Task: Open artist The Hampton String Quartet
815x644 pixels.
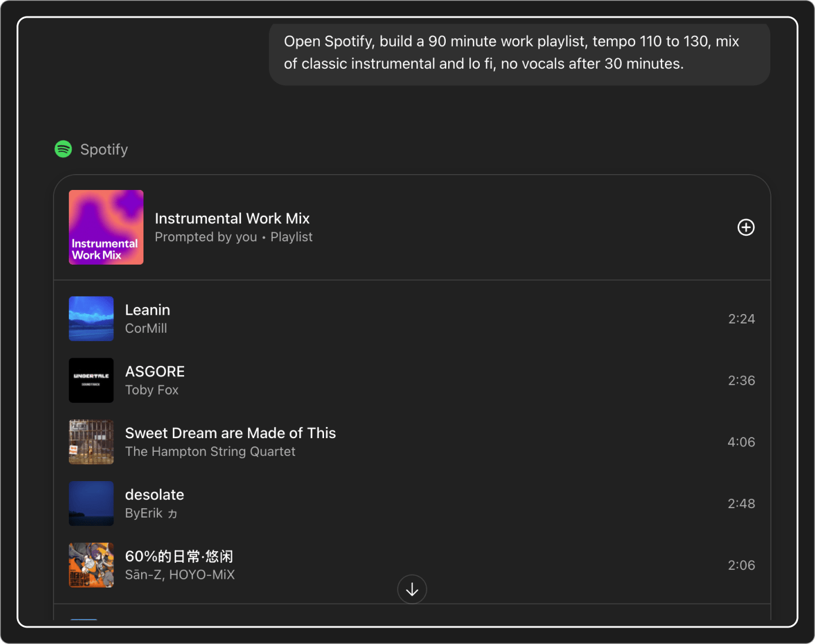Action: [211, 452]
